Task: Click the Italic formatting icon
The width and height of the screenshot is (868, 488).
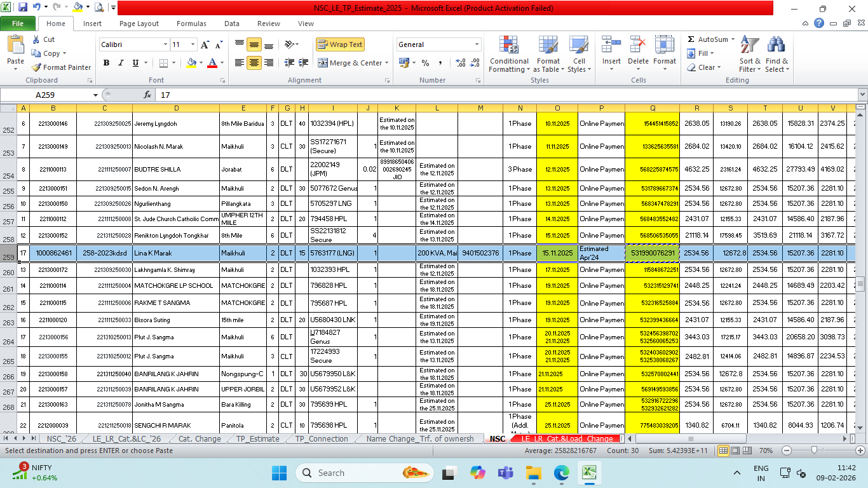Action: (121, 63)
